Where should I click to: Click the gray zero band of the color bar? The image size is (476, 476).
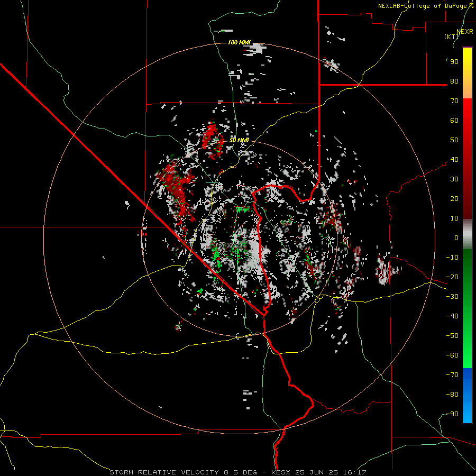(x=467, y=234)
